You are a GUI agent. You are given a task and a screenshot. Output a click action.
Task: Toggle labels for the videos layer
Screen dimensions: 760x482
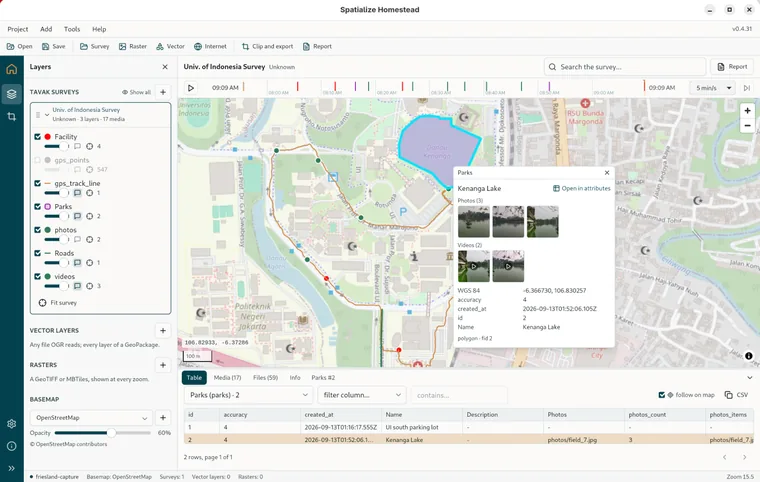(77, 286)
